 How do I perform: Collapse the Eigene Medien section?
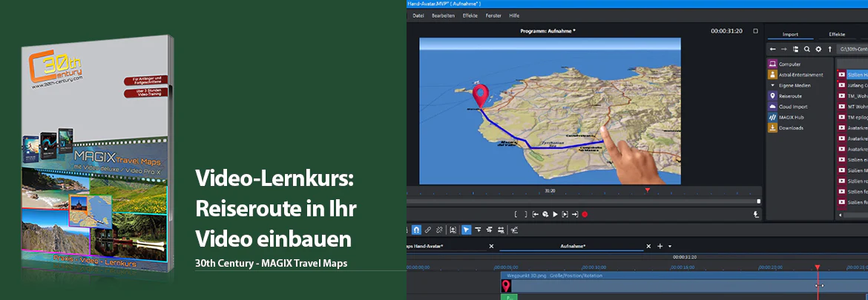tap(772, 86)
